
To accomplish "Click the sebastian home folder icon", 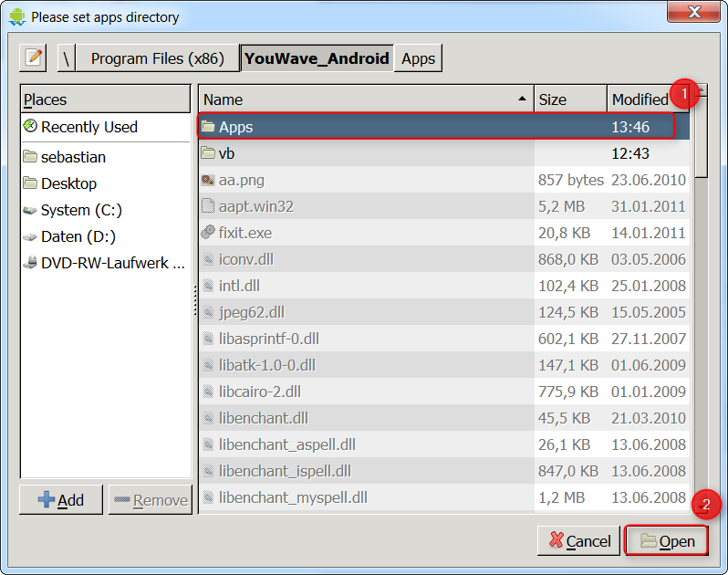I will coord(30,156).
